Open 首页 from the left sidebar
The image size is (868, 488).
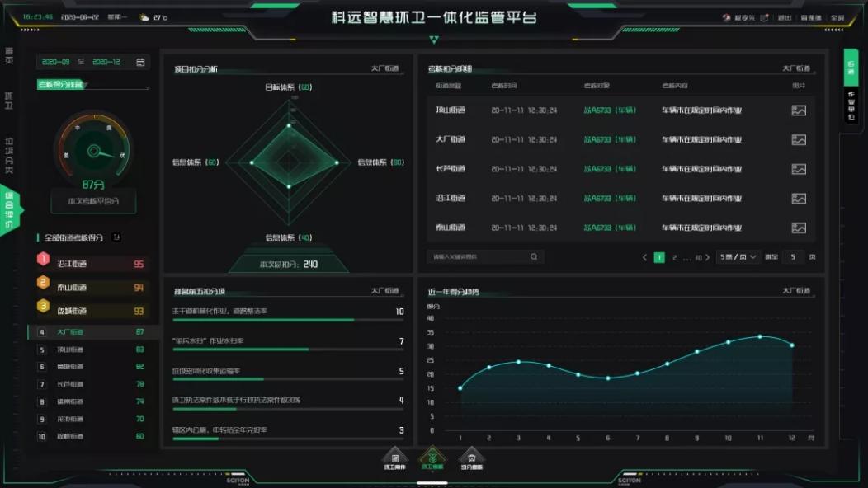click(9, 57)
